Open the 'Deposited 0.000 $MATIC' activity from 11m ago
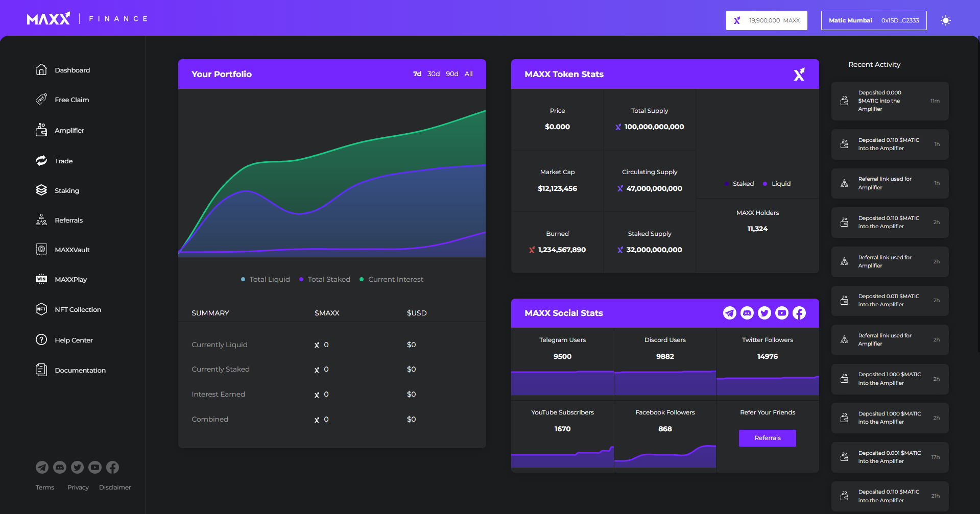 point(890,101)
